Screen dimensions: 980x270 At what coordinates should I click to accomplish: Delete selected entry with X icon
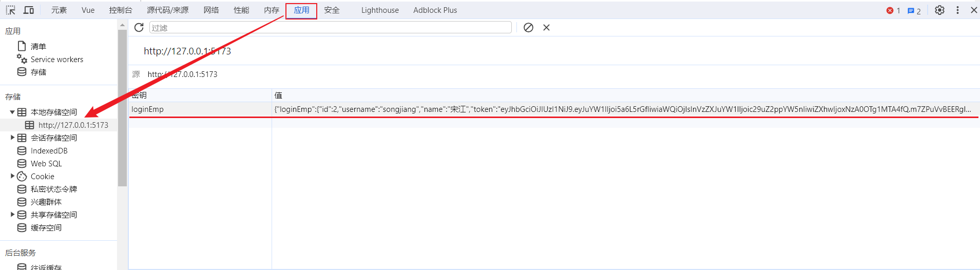click(x=546, y=28)
